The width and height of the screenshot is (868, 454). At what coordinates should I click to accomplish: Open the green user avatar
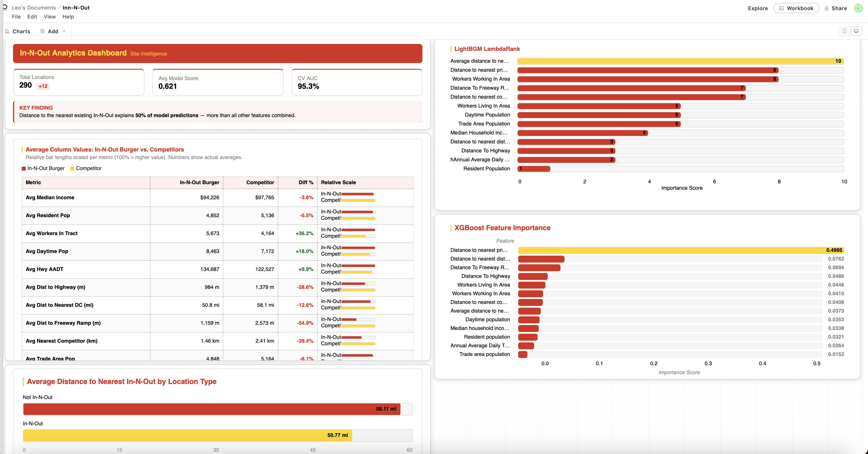coord(858,8)
